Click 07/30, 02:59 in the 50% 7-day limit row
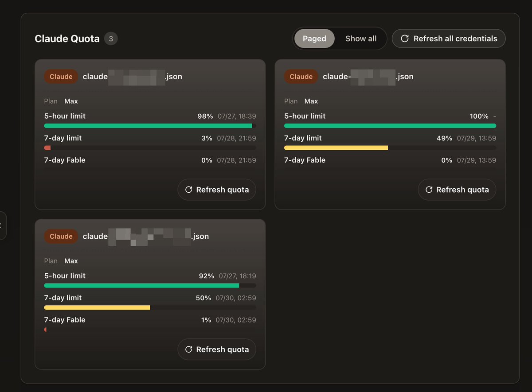 236,298
